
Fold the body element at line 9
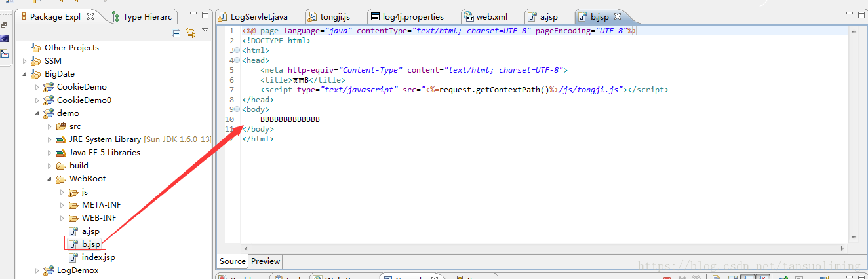tap(237, 109)
